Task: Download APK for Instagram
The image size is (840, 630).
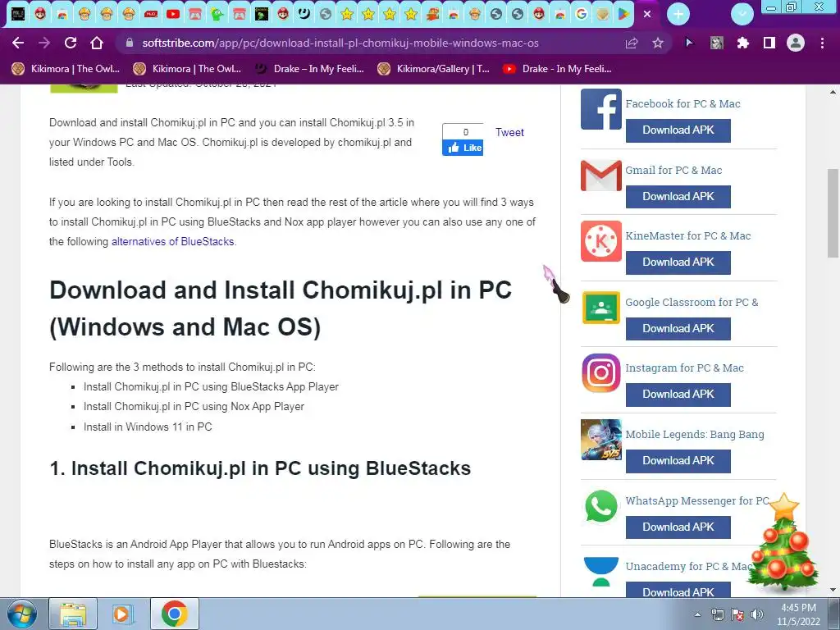Action: (678, 395)
